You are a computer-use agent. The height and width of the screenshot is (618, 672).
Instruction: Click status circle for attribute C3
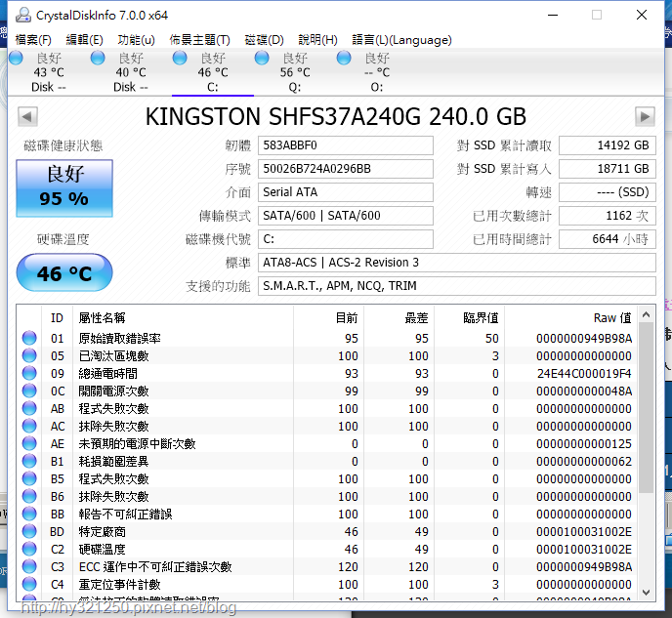click(29, 566)
